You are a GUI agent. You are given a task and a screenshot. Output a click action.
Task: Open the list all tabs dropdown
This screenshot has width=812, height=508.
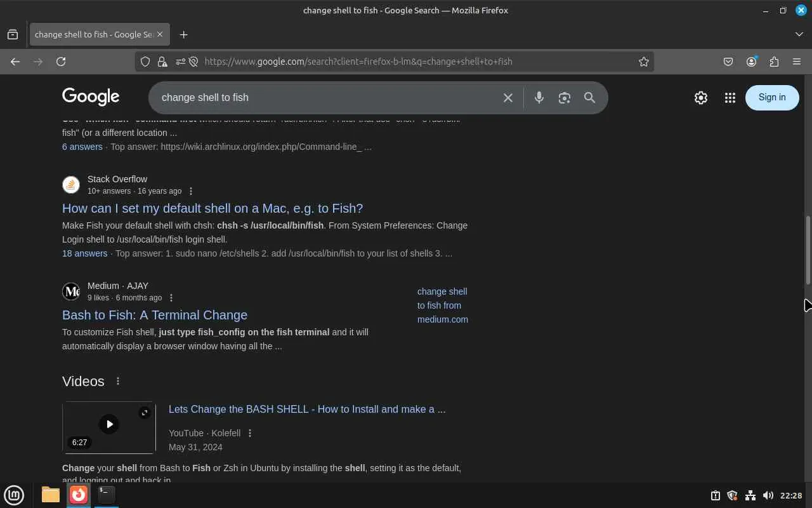[799, 34]
